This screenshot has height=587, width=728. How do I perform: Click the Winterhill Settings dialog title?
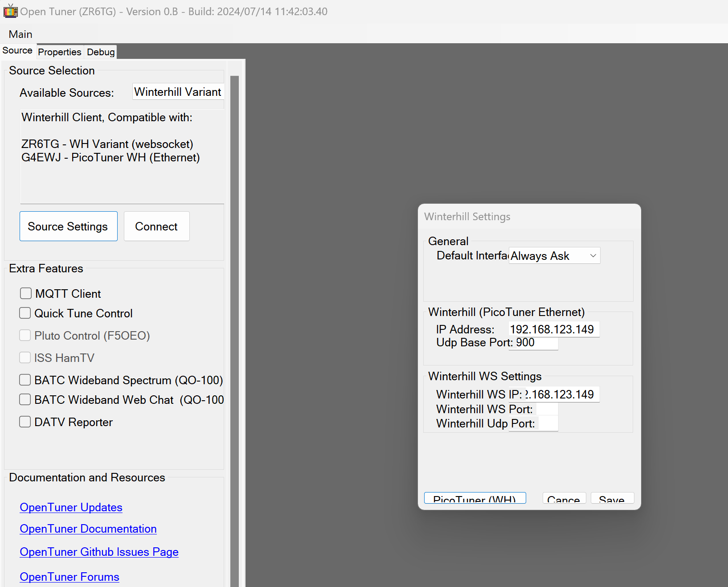[x=467, y=217]
